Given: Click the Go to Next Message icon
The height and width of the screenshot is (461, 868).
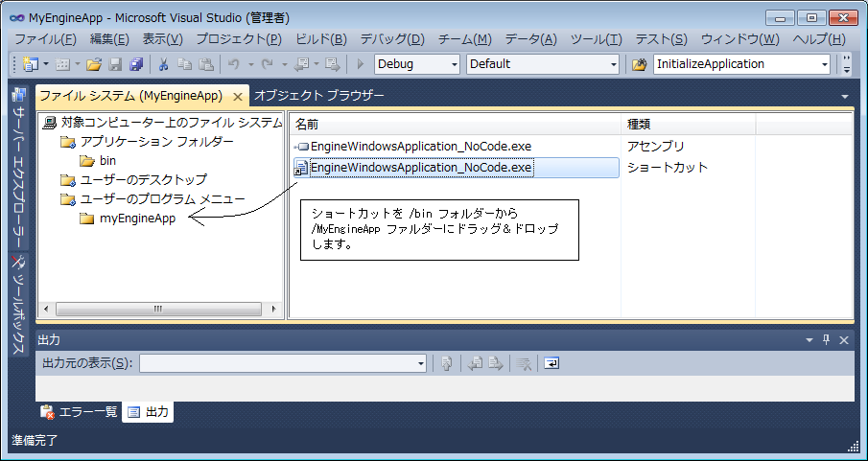Looking at the screenshot, I should 496,363.
